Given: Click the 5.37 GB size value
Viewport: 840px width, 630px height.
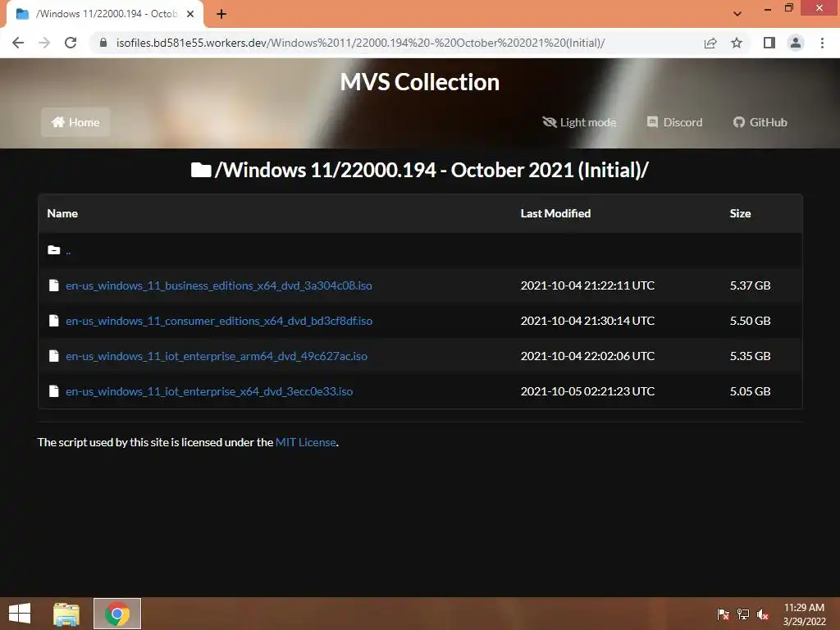Looking at the screenshot, I should pos(750,285).
